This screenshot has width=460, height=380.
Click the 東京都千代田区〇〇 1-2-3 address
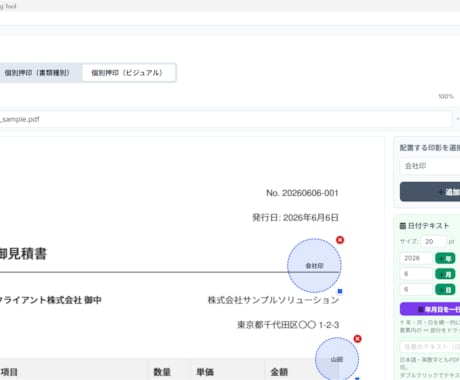click(288, 325)
